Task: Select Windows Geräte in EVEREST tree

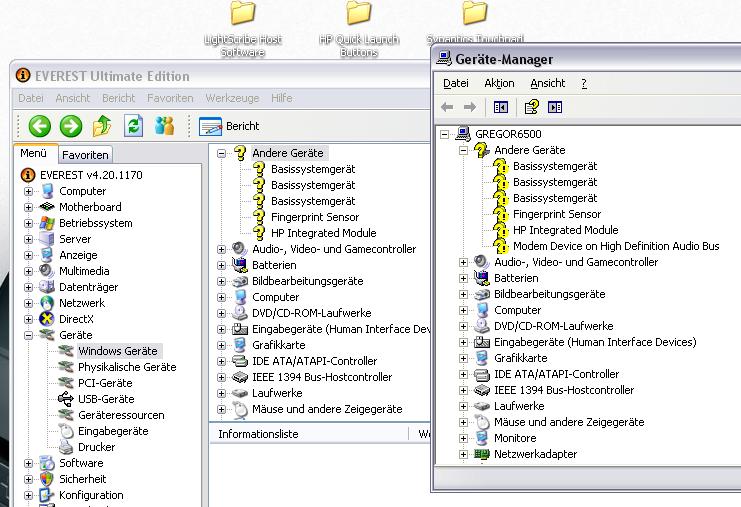Action: [118, 351]
